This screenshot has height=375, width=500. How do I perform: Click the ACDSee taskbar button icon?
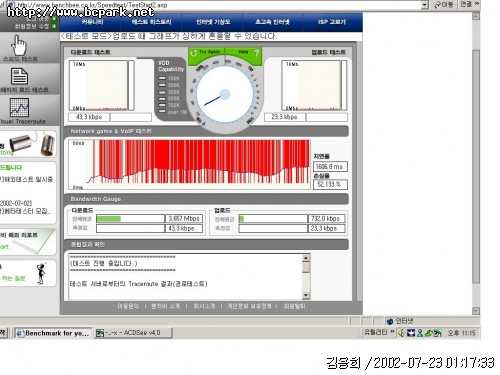(100, 333)
